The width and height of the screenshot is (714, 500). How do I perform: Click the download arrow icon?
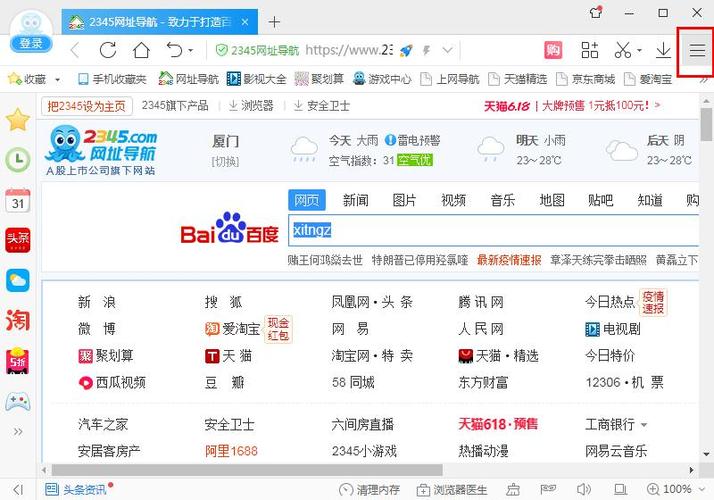pos(663,50)
